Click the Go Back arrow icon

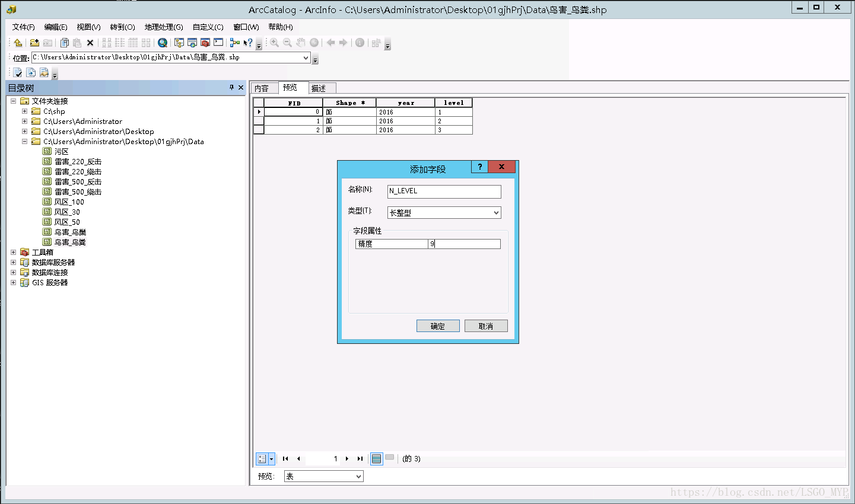tap(331, 43)
